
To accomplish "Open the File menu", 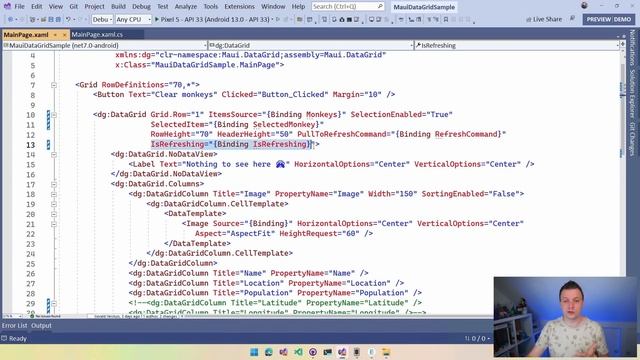I will (19, 7).
